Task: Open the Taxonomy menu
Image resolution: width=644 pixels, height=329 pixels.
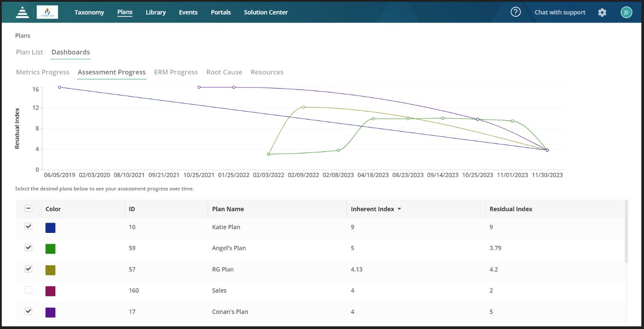Action: pyautogui.click(x=89, y=12)
